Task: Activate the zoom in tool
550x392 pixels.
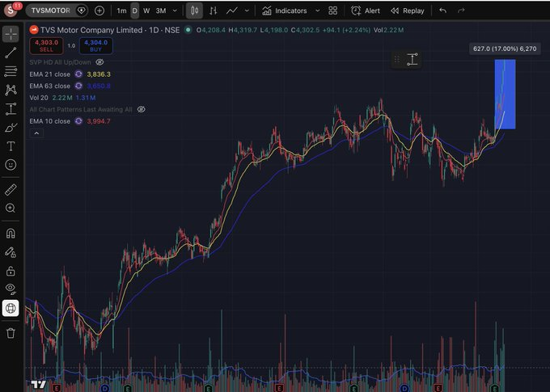Action: point(11,209)
